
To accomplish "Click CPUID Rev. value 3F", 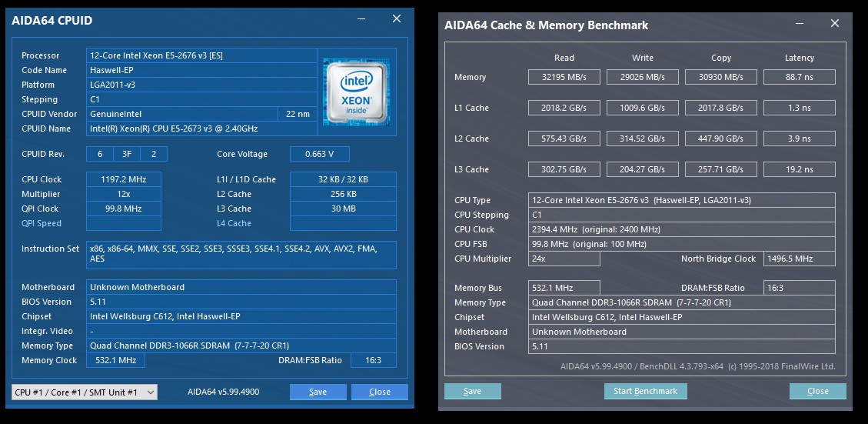I will coord(127,154).
